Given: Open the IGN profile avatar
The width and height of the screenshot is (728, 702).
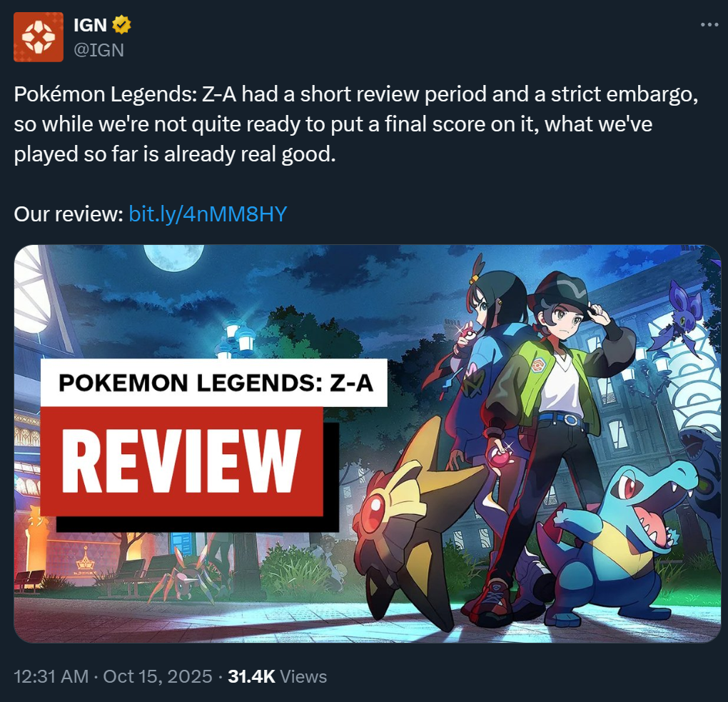Looking at the screenshot, I should pos(39,37).
